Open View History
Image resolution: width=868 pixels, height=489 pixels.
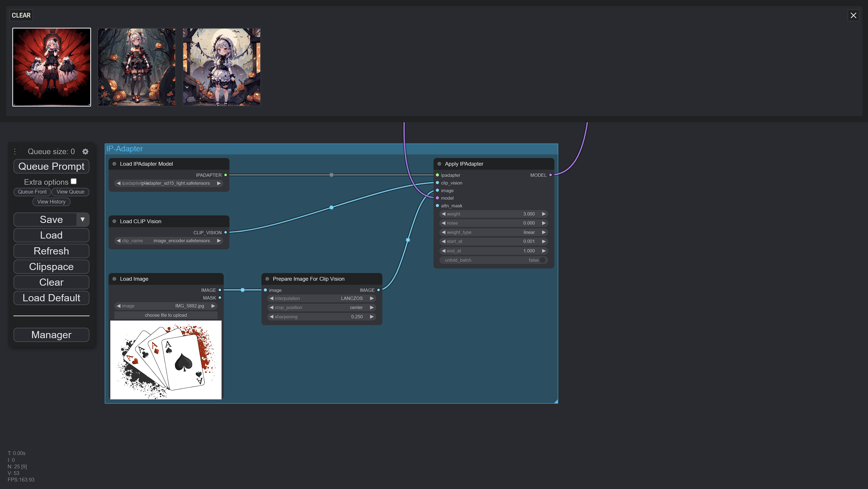pos(51,202)
